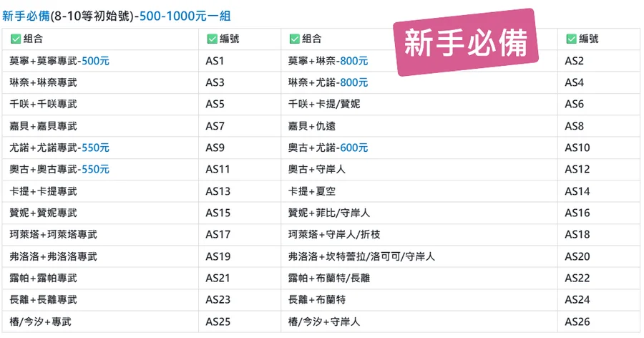Click the green check icon beside first 組合 header

click(x=16, y=39)
